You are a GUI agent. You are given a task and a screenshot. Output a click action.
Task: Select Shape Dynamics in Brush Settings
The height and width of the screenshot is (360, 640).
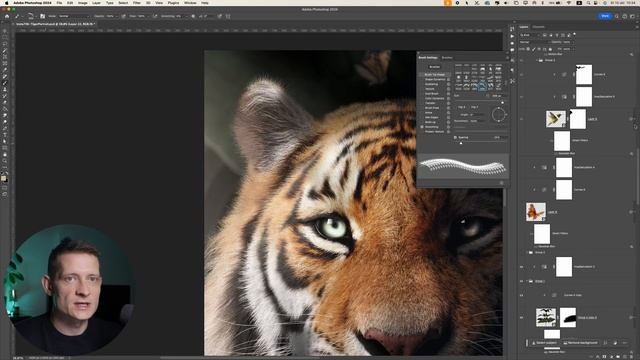point(434,80)
